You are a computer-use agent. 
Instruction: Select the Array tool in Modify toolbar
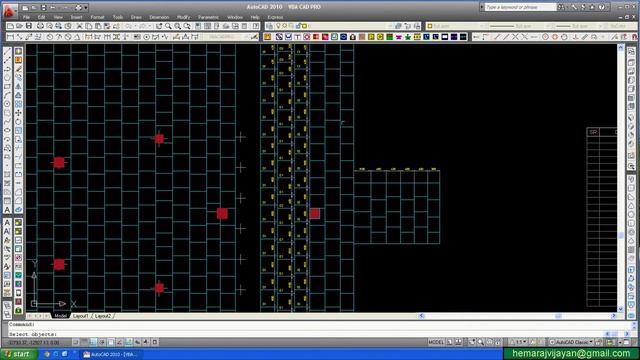pyautogui.click(x=18, y=104)
